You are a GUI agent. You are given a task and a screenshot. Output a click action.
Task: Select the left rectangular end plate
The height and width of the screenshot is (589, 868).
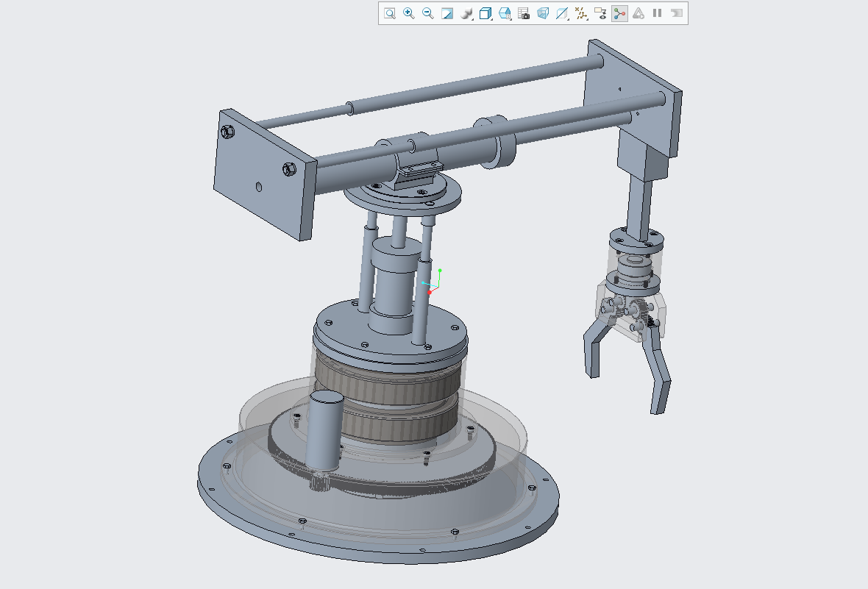tap(265, 175)
